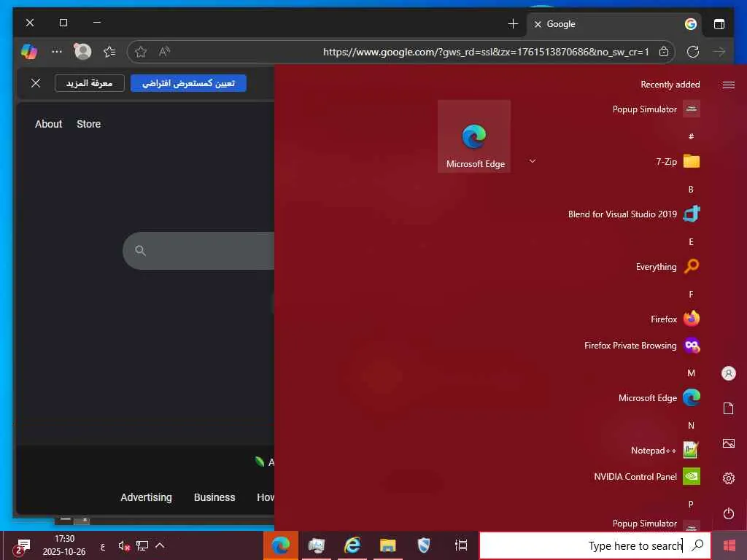Open Task View on the taskbar
Image resolution: width=747 pixels, height=560 pixels.
click(461, 545)
